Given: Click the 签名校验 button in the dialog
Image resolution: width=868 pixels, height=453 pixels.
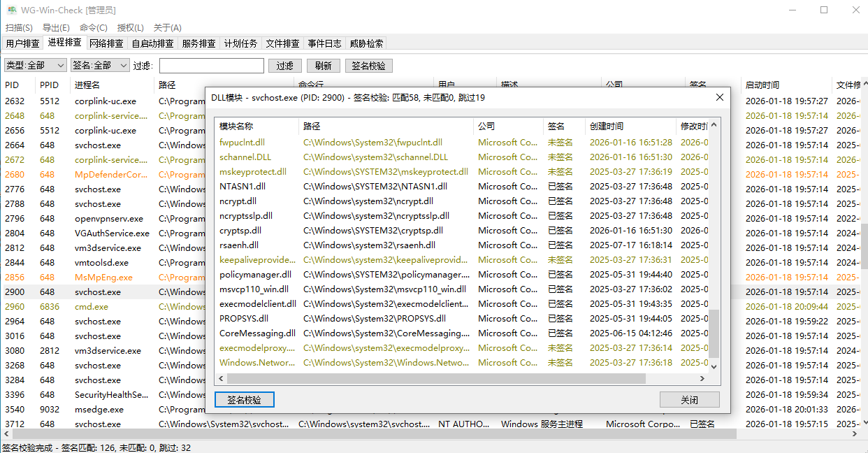Looking at the screenshot, I should coord(244,400).
